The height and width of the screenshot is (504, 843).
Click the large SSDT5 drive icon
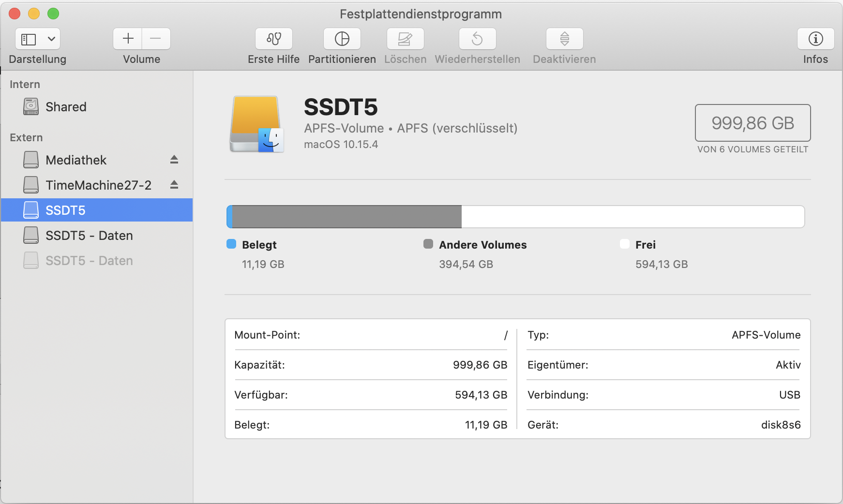point(256,124)
